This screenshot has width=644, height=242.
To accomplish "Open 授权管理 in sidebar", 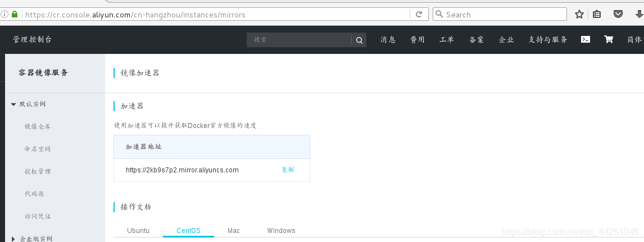I will coord(38,171).
